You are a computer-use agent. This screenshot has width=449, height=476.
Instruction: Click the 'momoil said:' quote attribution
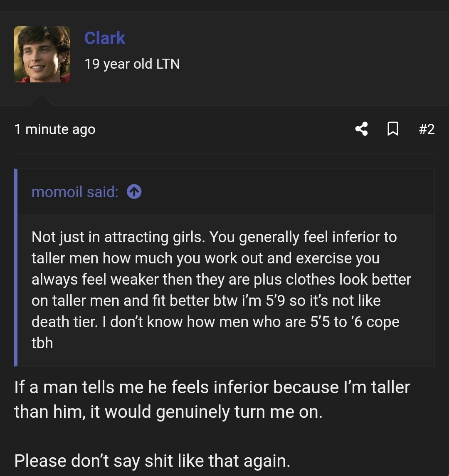[75, 192]
